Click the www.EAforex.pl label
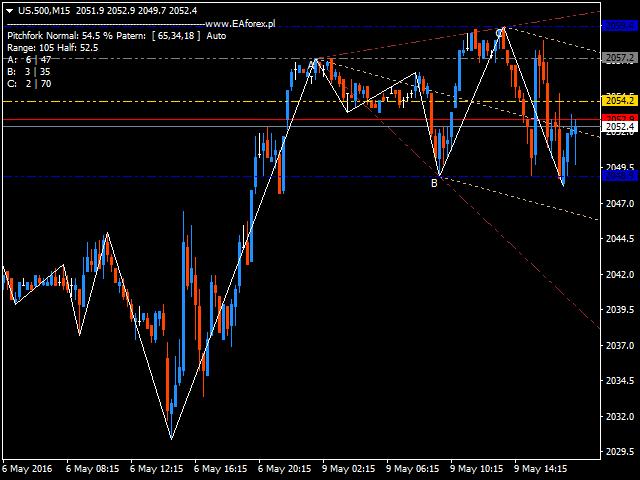 coord(240,24)
